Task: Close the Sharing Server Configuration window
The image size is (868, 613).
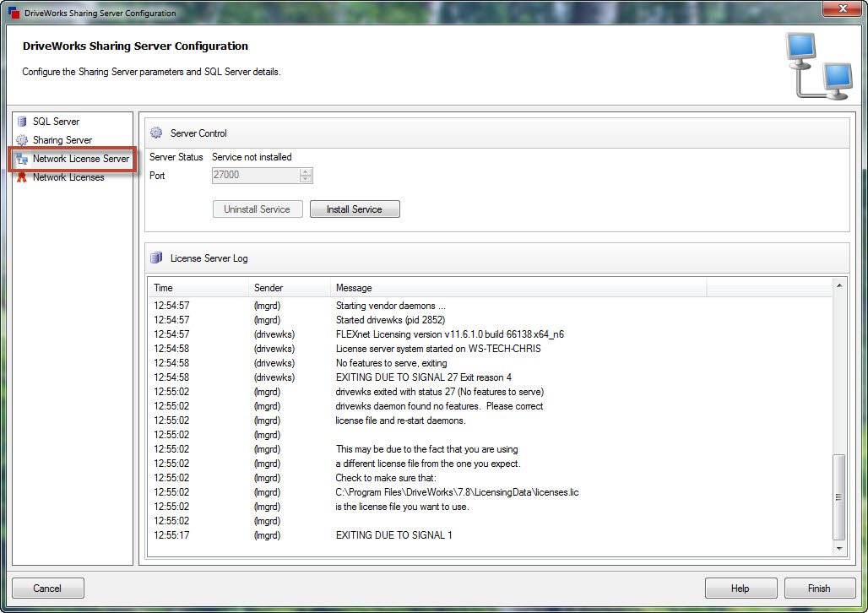Action: (843, 8)
